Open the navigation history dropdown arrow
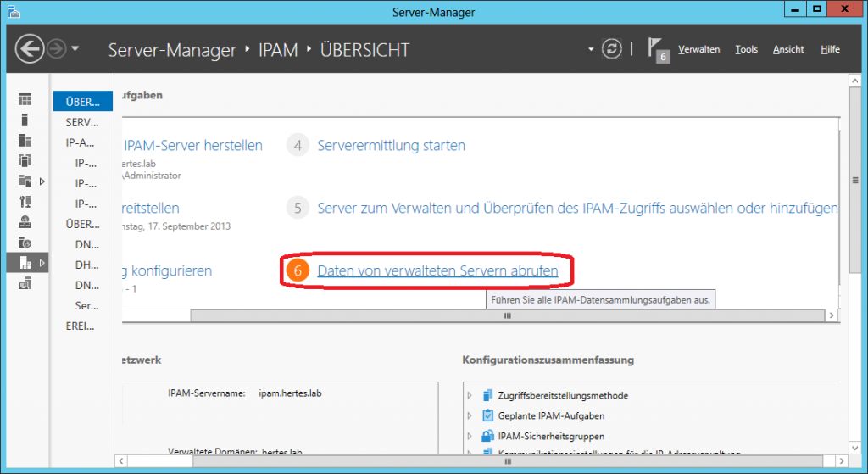 [x=75, y=49]
